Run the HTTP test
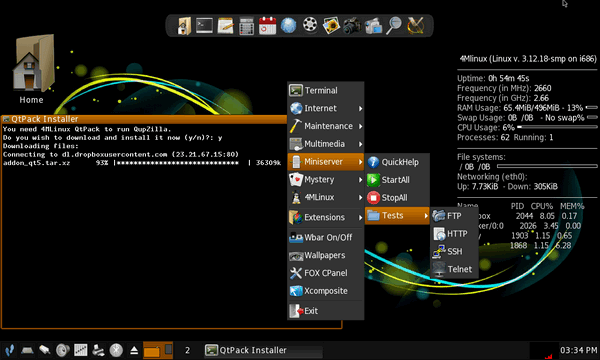Image resolution: width=600 pixels, height=360 pixels. [454, 234]
